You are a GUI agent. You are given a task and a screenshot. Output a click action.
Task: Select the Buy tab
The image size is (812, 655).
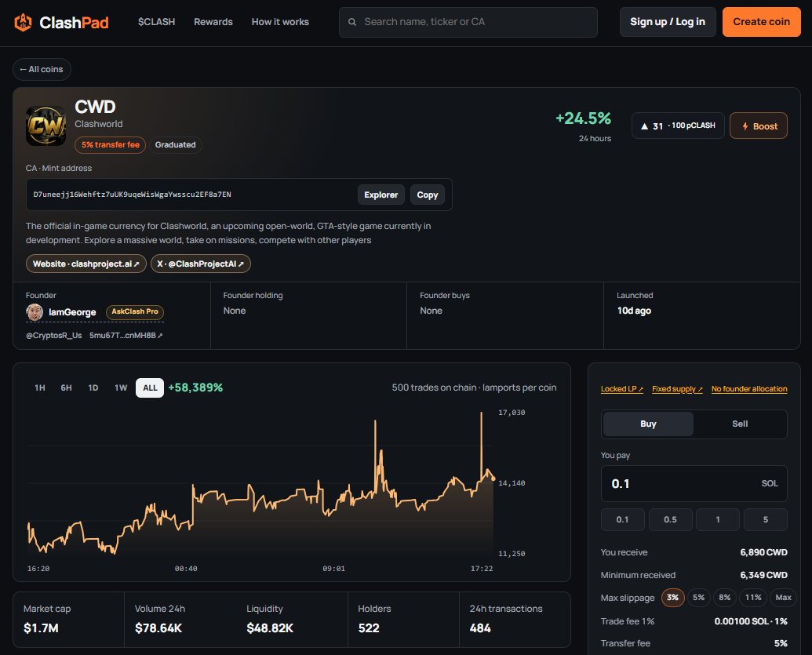[648, 424]
